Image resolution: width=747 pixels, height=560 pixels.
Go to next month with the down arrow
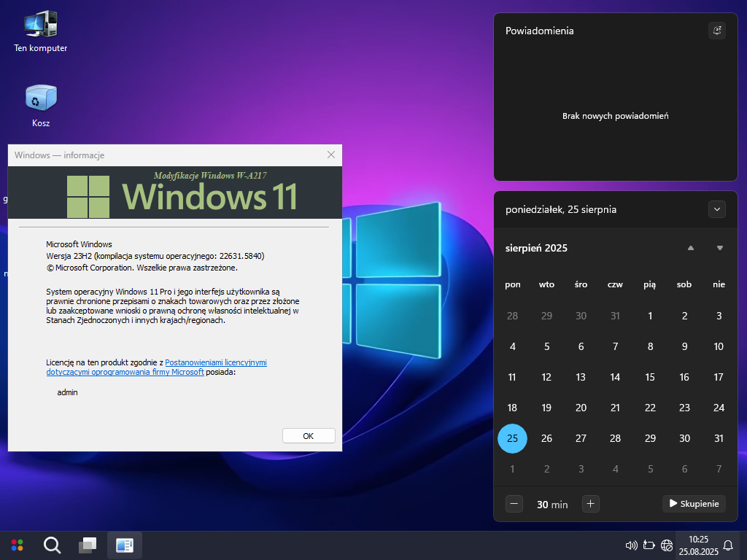pos(720,248)
